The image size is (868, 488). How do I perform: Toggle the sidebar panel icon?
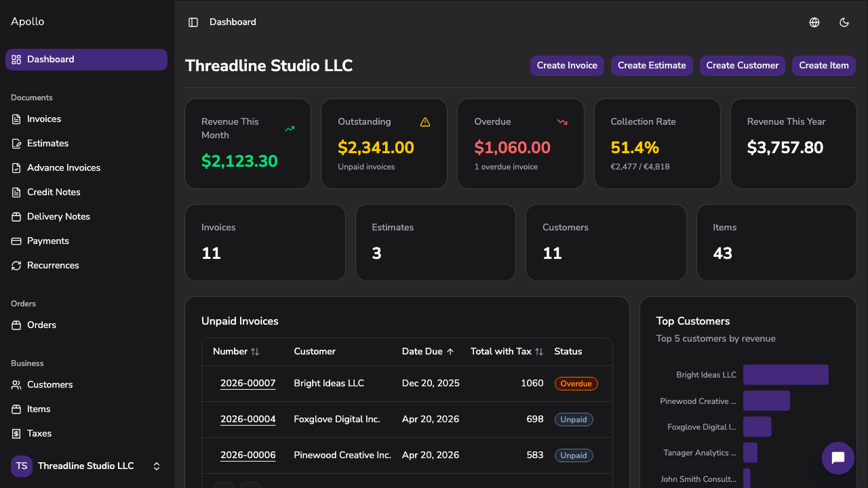(x=193, y=22)
